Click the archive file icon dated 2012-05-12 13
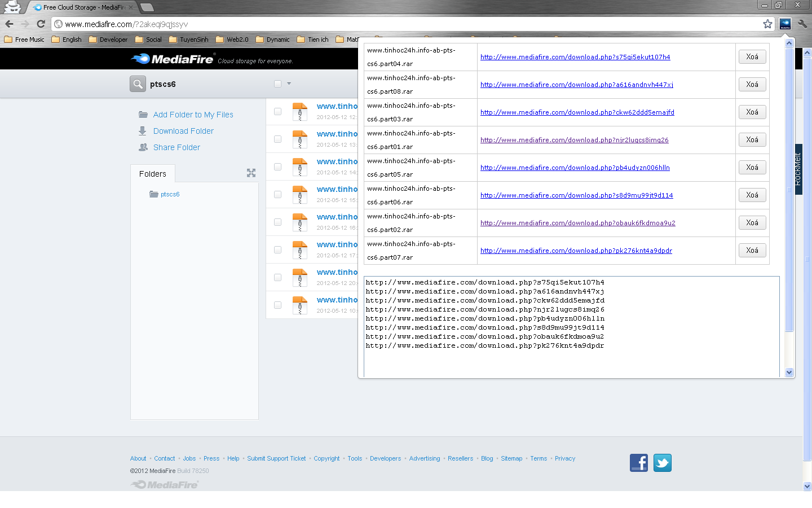 click(300, 139)
